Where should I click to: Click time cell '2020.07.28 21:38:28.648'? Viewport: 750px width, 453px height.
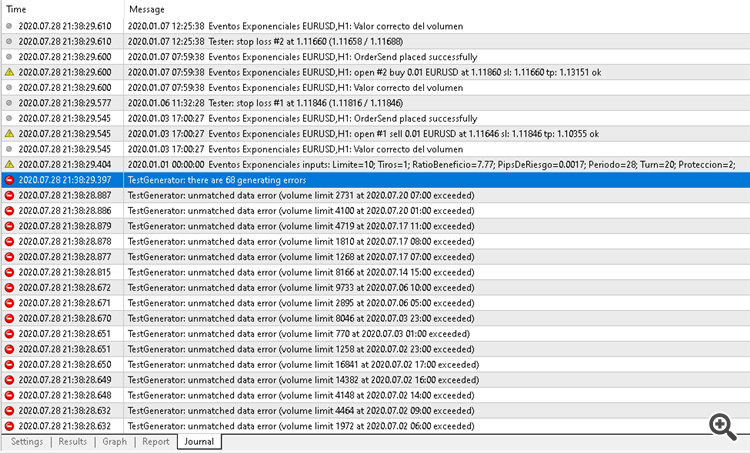point(65,395)
